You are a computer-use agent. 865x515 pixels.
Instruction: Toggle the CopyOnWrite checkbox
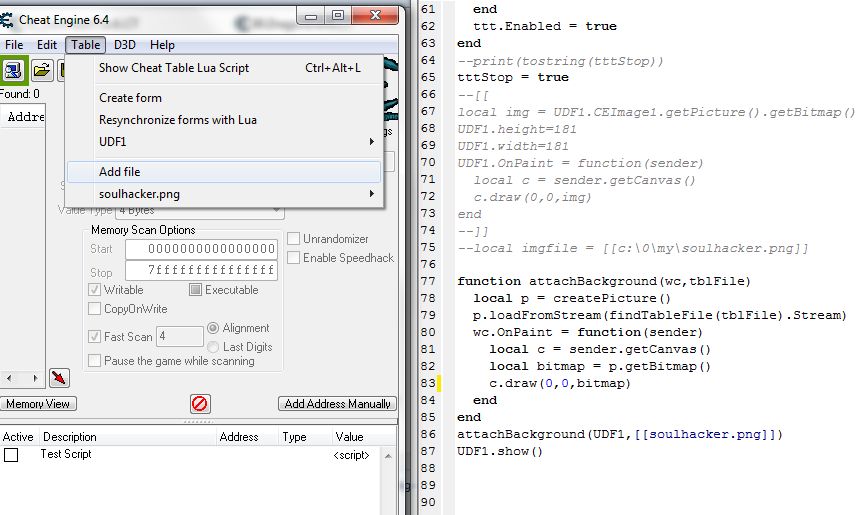pos(96,309)
